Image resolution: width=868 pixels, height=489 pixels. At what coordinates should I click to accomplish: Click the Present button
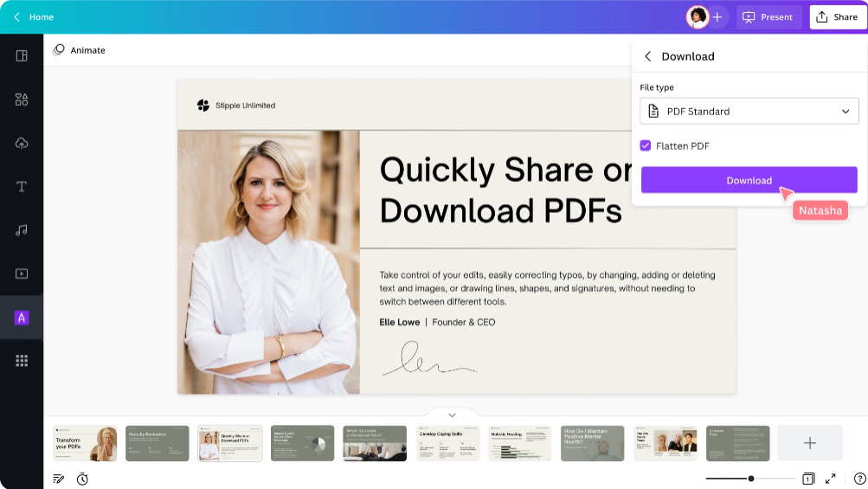coord(768,17)
